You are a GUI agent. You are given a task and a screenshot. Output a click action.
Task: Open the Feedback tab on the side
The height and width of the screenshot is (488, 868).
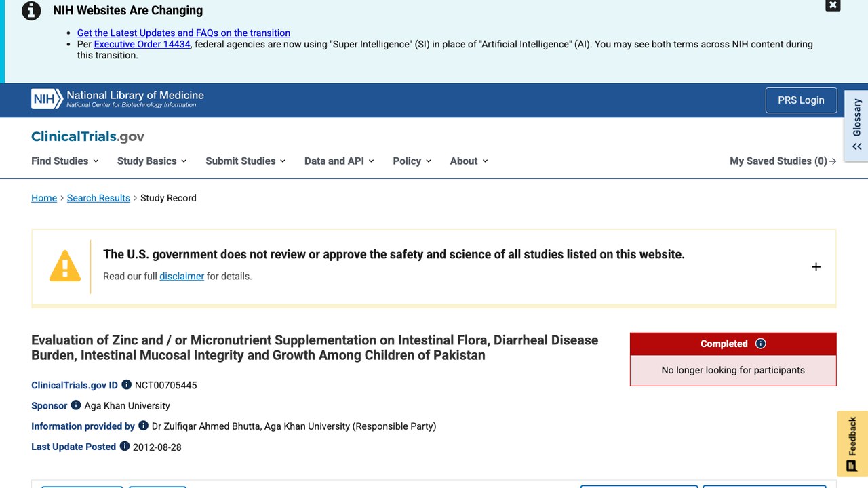pos(852,444)
